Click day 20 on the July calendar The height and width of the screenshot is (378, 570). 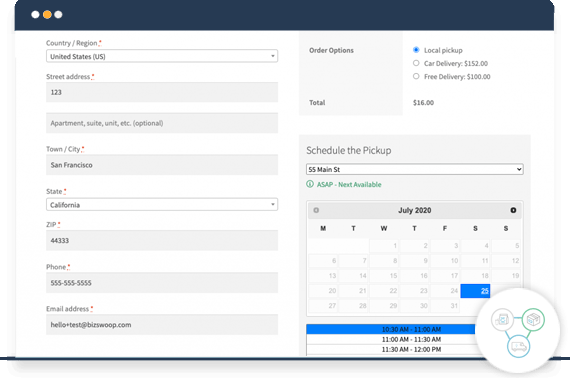click(323, 291)
